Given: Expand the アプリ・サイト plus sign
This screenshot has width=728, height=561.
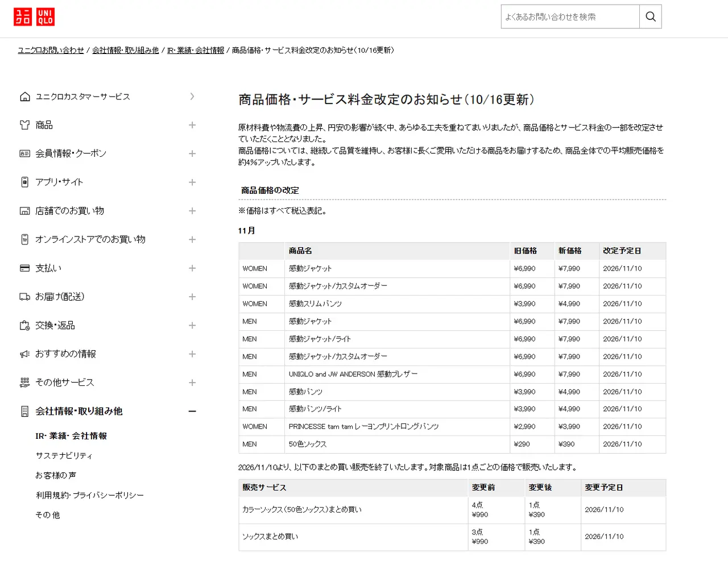Looking at the screenshot, I should [x=192, y=182].
